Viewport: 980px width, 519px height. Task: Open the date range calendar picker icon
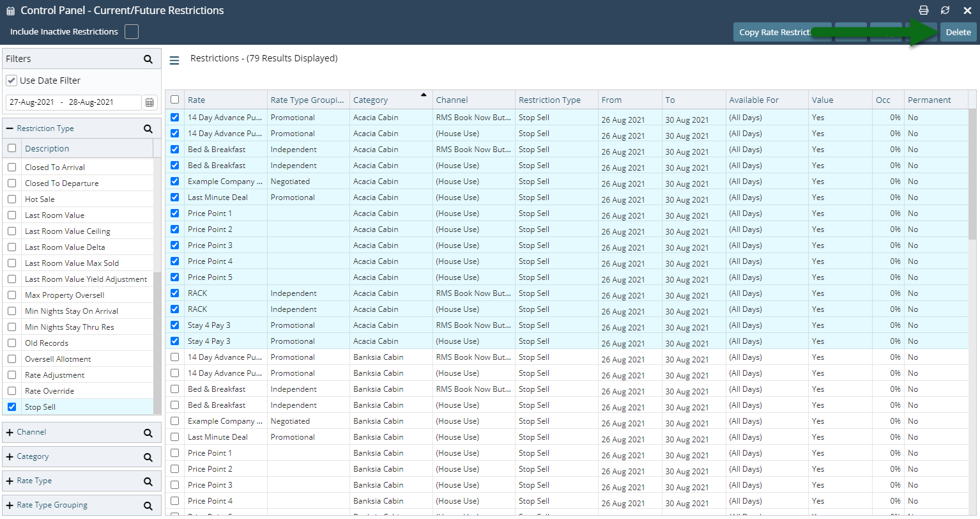pyautogui.click(x=149, y=102)
